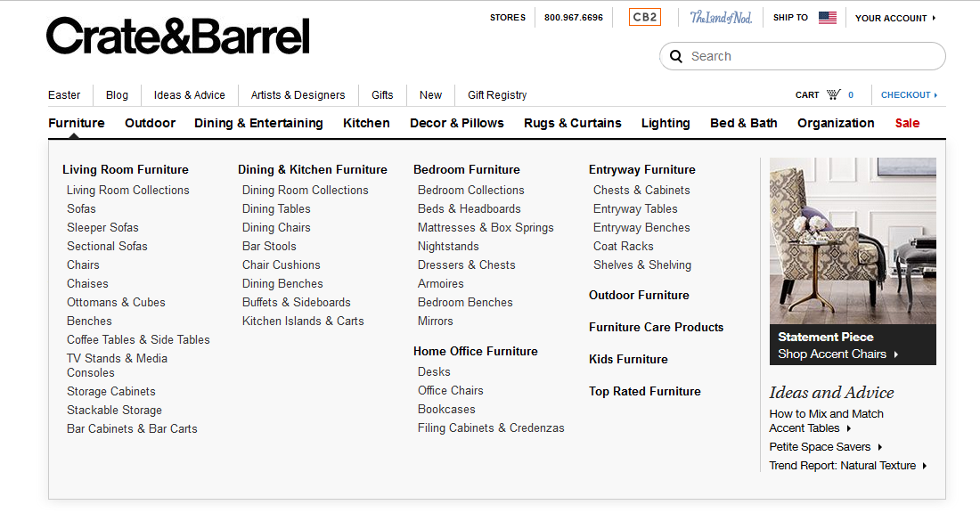Switch to the Outdoor tab

tap(150, 123)
